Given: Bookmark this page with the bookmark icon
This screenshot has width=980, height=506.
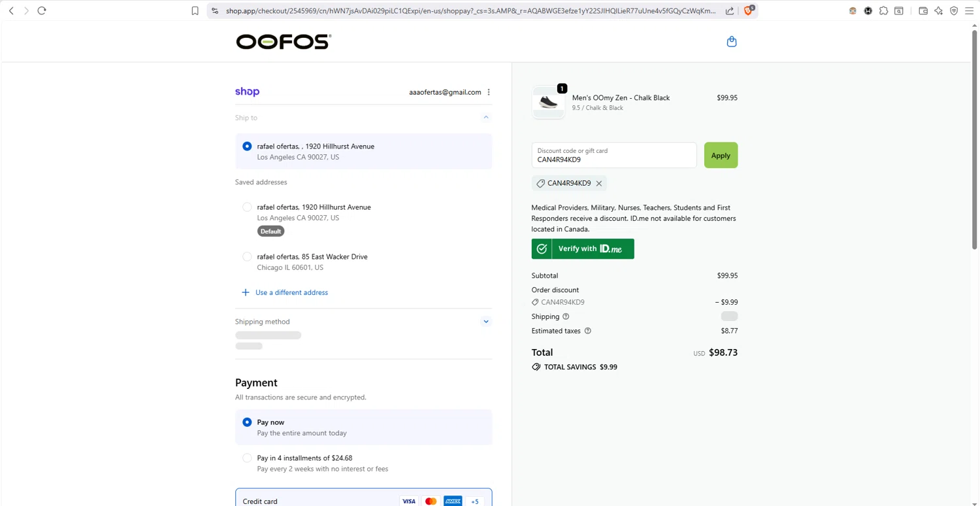Looking at the screenshot, I should (x=195, y=10).
